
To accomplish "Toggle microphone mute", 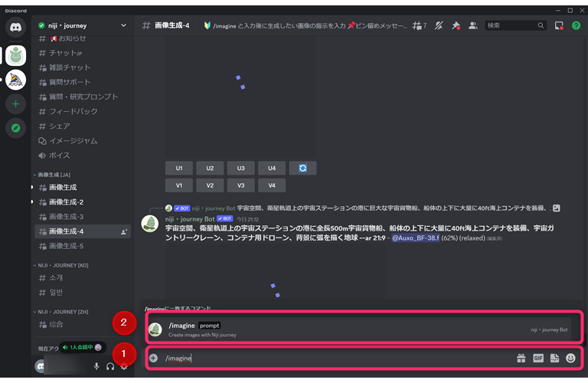I will [96, 366].
